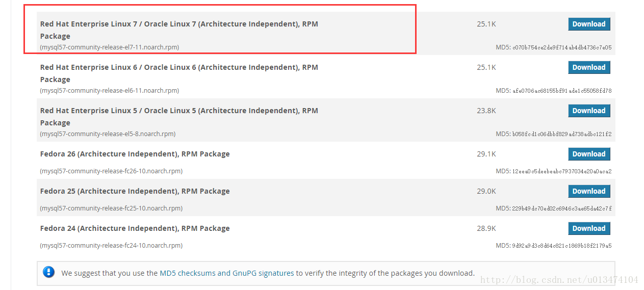The width and height of the screenshot is (644, 290).
Task: Select the Red Hat Enterprise Linux 7 package title
Action: 179,30
